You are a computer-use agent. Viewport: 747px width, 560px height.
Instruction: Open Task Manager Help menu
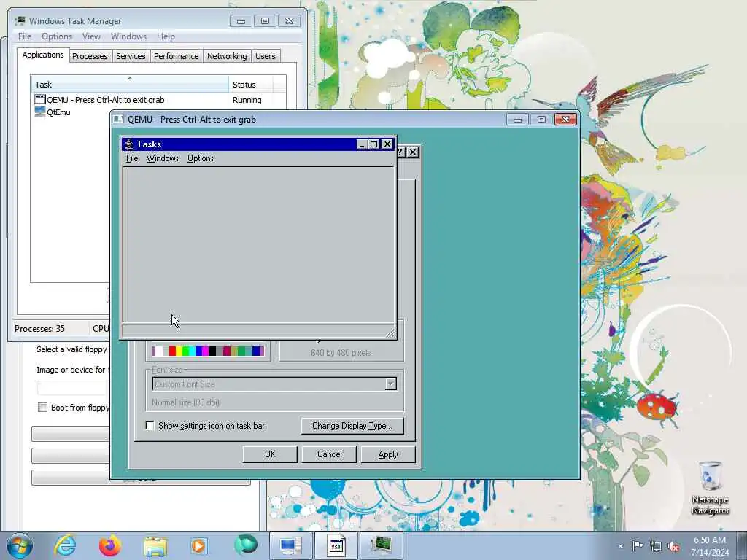click(166, 36)
